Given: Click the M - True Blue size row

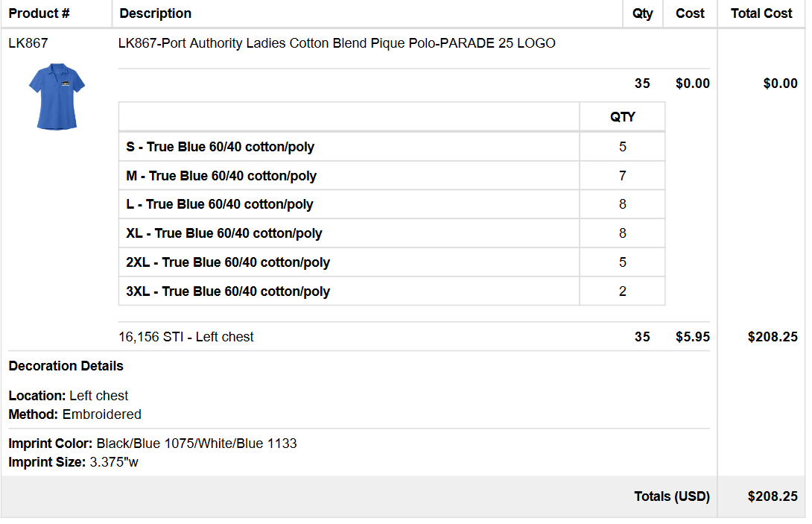Looking at the screenshot, I should point(392,176).
